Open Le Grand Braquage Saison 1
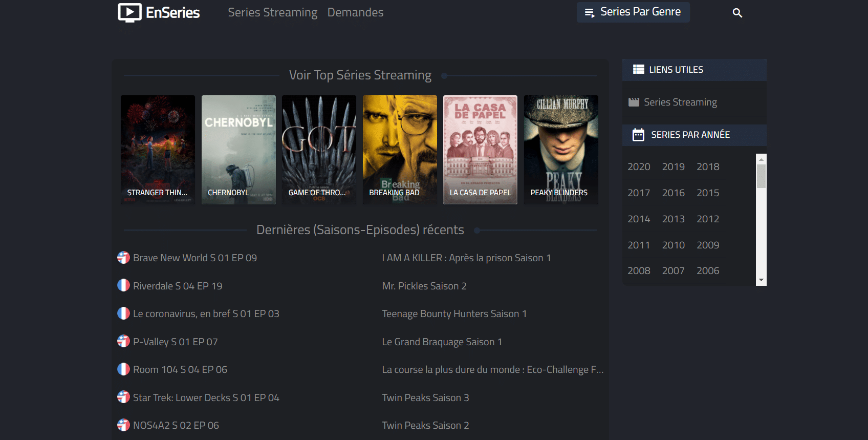The height and width of the screenshot is (440, 868). [442, 342]
